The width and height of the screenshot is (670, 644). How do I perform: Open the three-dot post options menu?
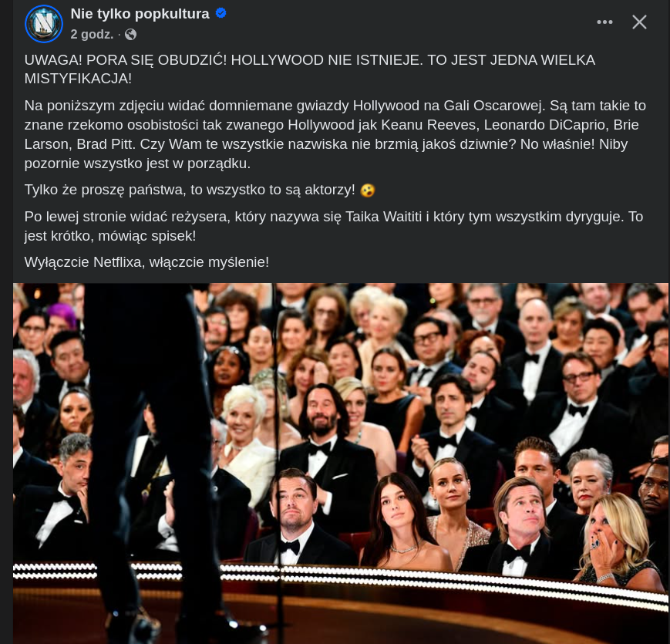[x=604, y=22]
